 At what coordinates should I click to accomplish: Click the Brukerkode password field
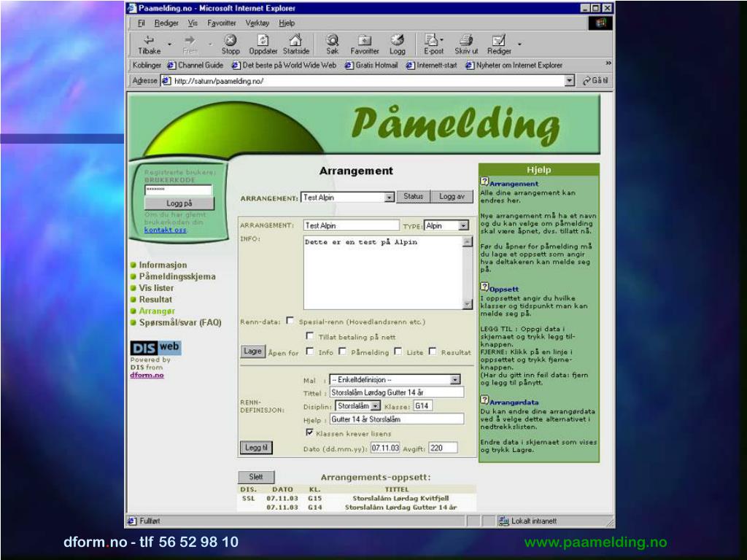[x=178, y=190]
